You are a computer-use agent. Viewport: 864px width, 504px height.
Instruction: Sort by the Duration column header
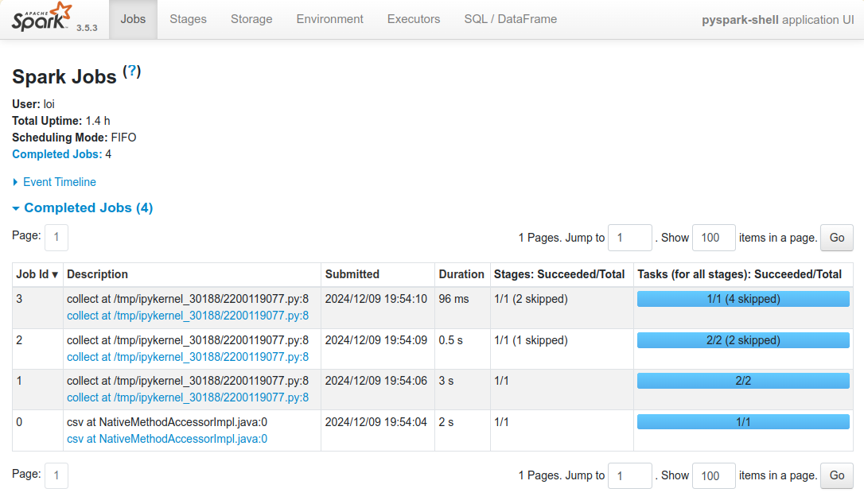(x=461, y=274)
